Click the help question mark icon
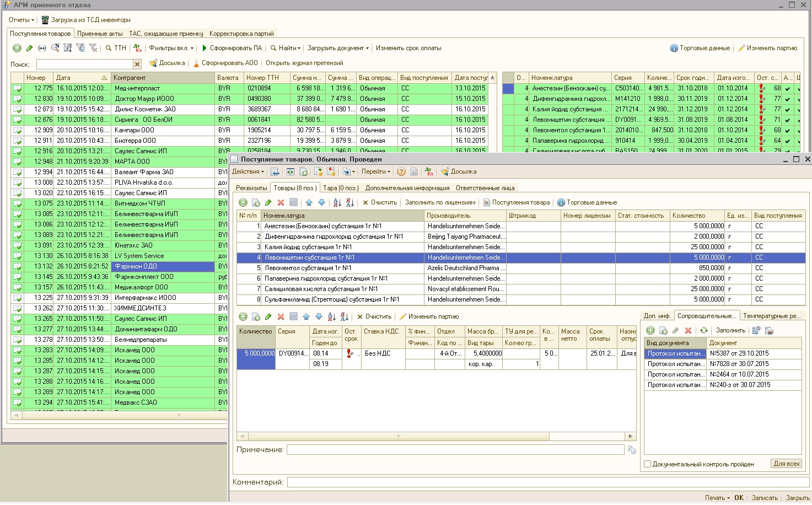812x505 pixels. 401,171
